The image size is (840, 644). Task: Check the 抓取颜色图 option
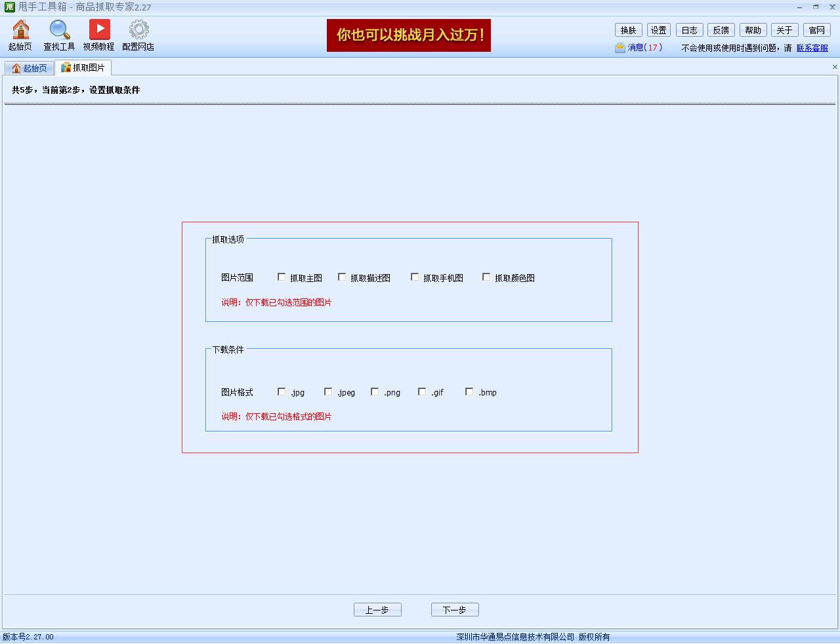[486, 277]
